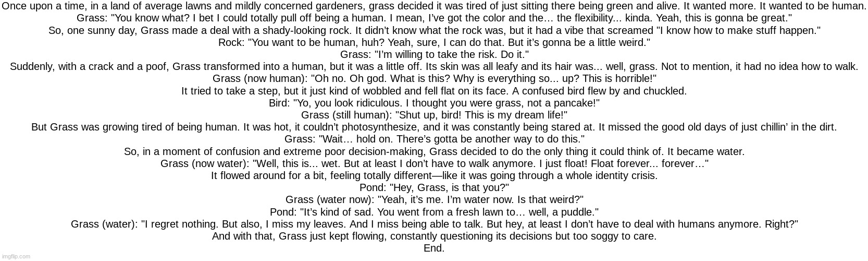Select 'Wait… hold on' Grass dialogue
The image size is (868, 261).
click(x=434, y=139)
